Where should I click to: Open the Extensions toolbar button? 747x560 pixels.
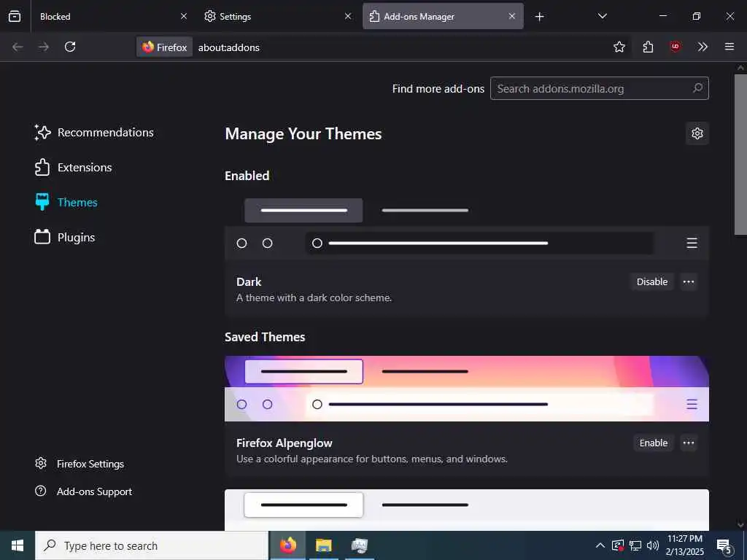[x=648, y=47]
